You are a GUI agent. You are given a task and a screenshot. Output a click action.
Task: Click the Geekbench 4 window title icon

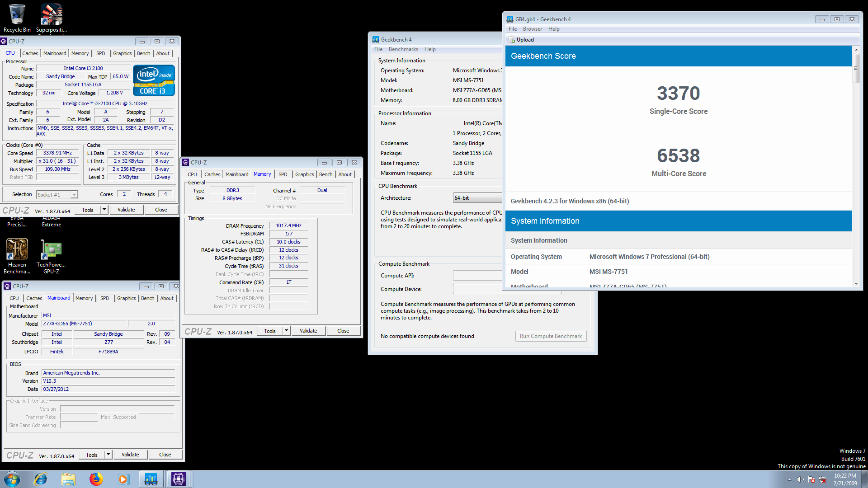point(376,39)
